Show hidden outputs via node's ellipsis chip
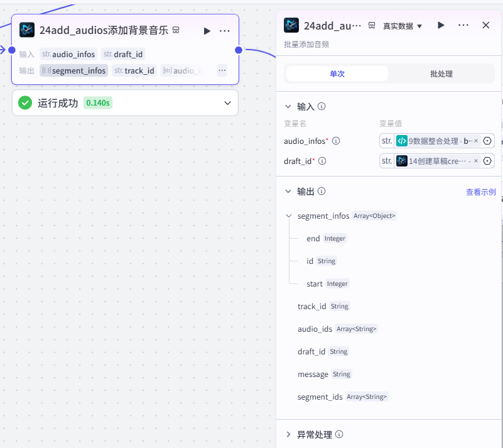503x448 pixels. [222, 70]
